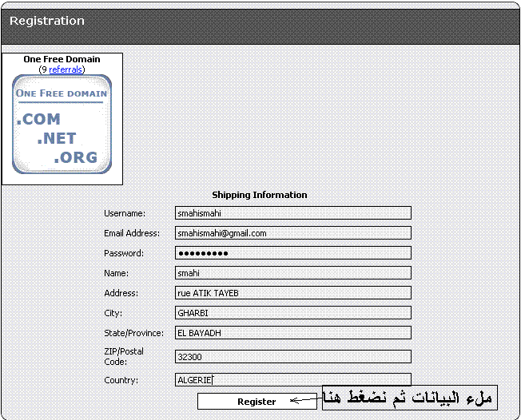Click the Name: label
The image size is (521, 420).
117,273
